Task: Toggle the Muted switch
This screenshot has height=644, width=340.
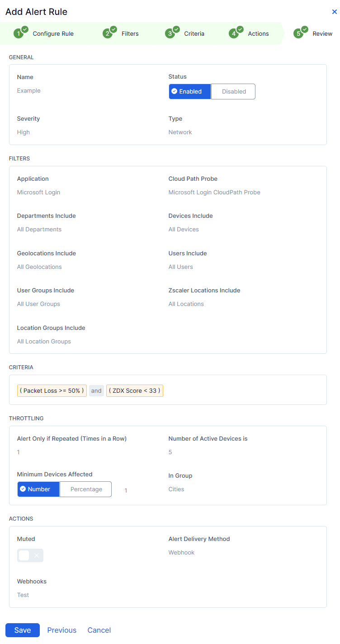Action: tap(30, 555)
